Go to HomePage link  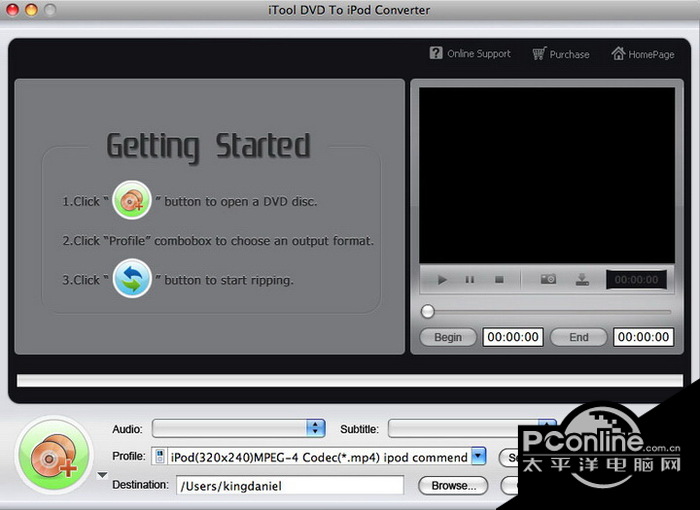coord(642,54)
